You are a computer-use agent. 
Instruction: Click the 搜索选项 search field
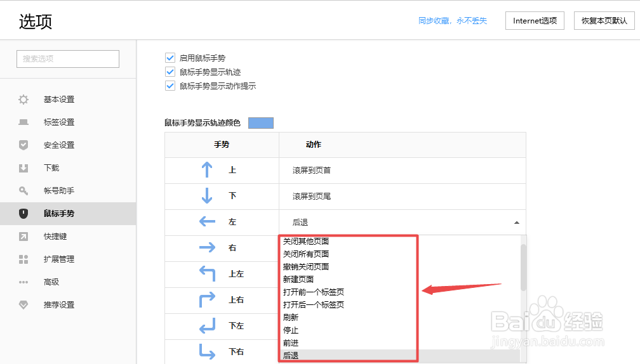[68, 59]
